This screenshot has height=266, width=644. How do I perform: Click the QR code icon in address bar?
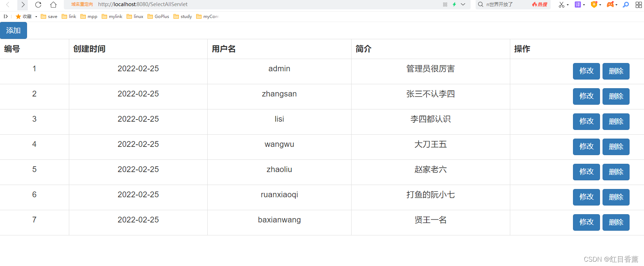pos(445,4)
